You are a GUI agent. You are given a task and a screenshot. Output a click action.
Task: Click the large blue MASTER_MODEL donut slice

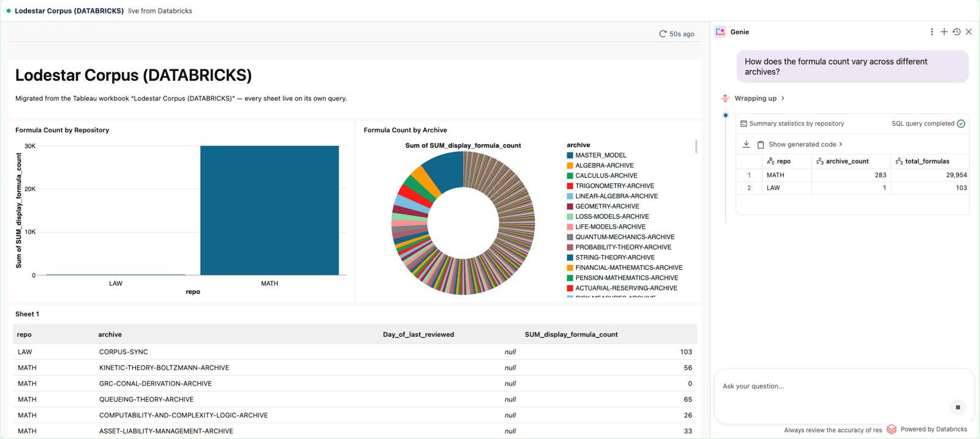point(447,170)
